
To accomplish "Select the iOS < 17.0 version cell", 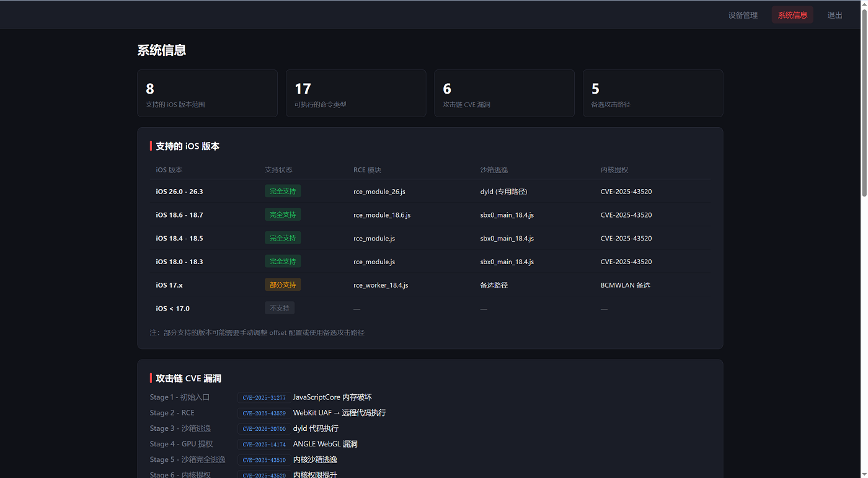I will pos(172,309).
